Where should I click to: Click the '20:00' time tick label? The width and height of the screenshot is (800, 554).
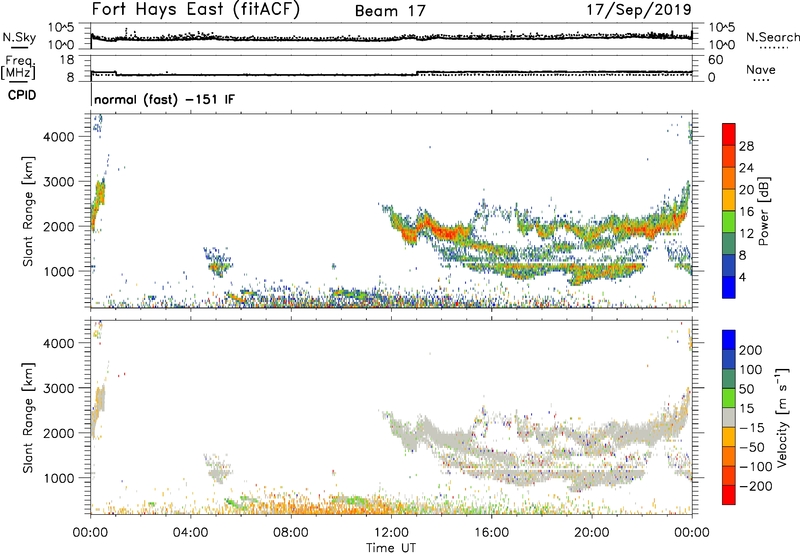[x=591, y=533]
